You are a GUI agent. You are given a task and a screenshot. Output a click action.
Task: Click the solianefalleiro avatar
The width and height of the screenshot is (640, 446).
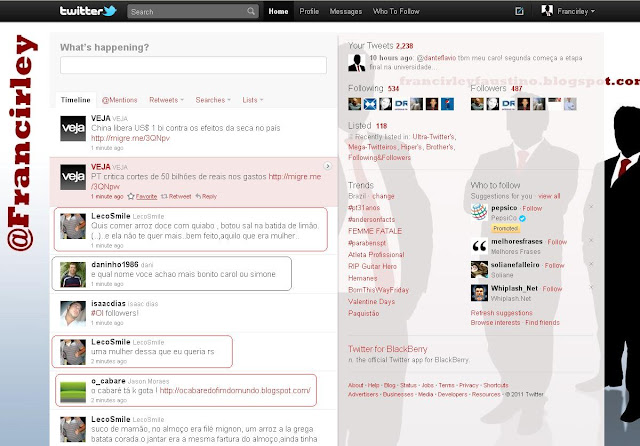479,270
